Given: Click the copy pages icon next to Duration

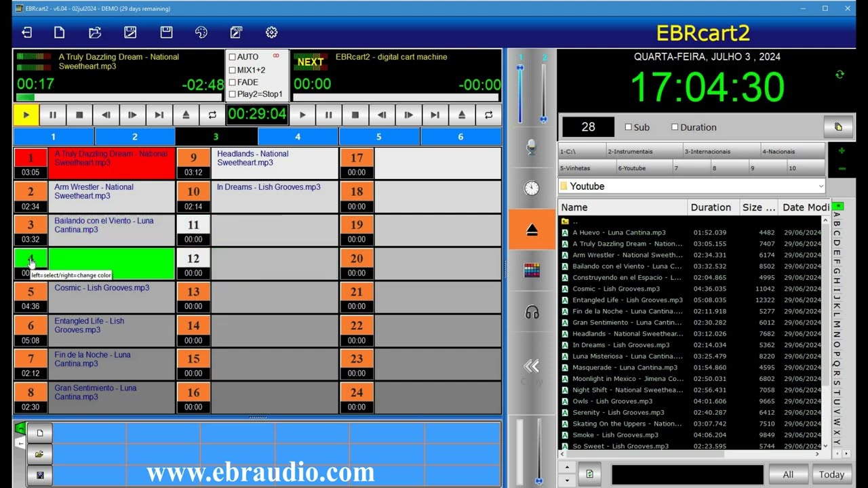Looking at the screenshot, I should pos(838,127).
